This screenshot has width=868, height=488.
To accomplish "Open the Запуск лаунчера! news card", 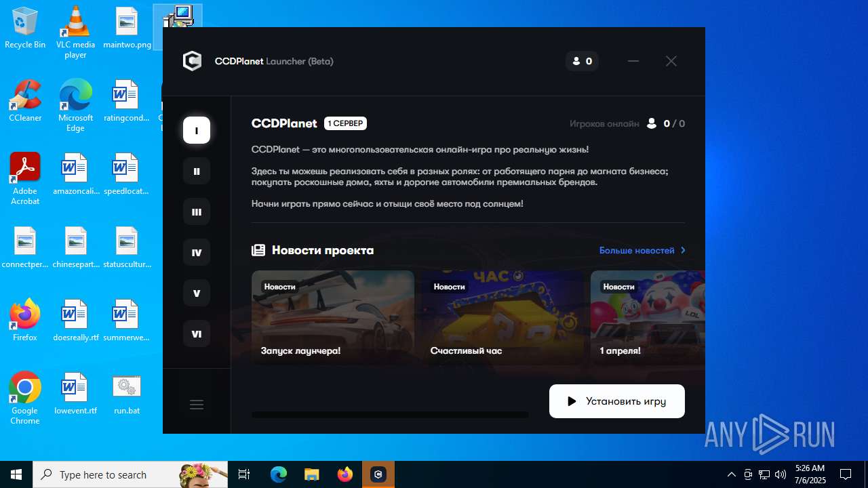I will click(333, 318).
